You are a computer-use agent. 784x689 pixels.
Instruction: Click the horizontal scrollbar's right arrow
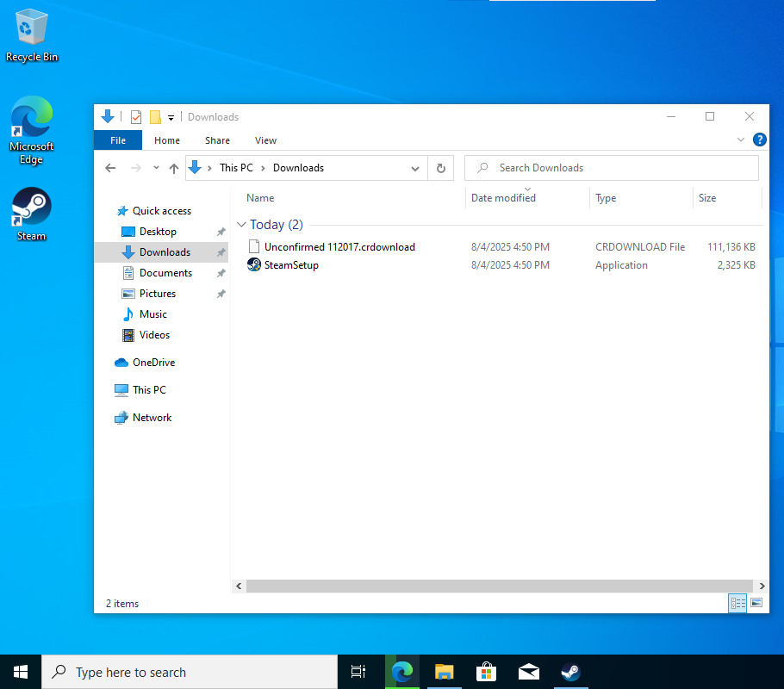point(762,586)
